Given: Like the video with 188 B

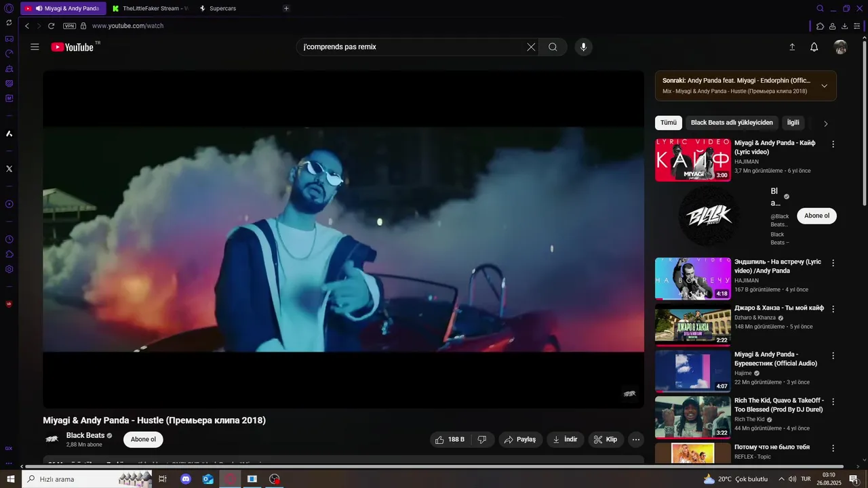Looking at the screenshot, I should 450,439.
